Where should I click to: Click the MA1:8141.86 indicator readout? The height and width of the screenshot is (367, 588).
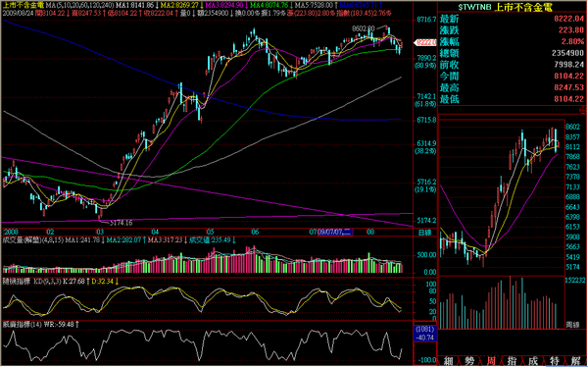pyautogui.click(x=135, y=6)
